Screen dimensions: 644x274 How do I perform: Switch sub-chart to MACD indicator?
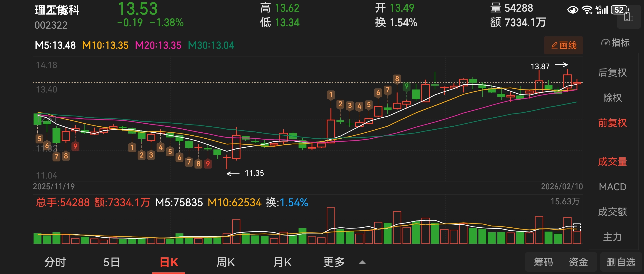click(612, 187)
